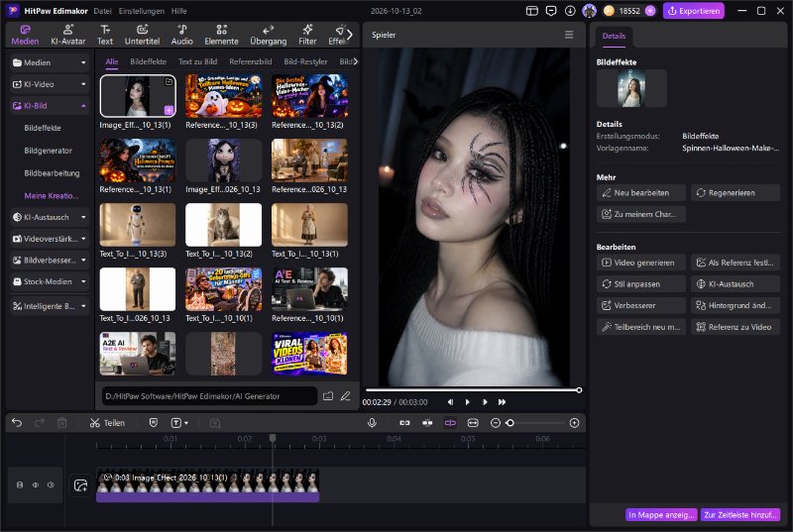Viewport: 793px width, 532px height.
Task: Mute the image track audio
Action: coord(51,485)
